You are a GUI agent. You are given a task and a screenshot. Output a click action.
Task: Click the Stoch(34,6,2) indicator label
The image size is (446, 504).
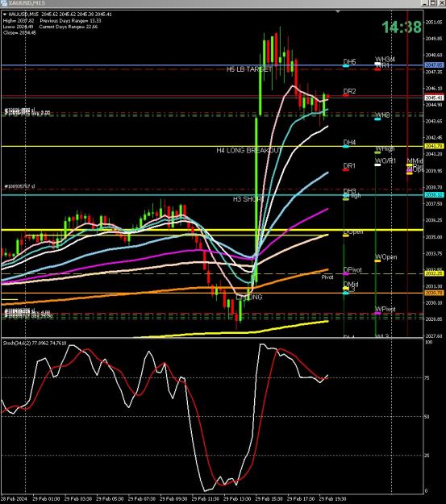pos(35,344)
